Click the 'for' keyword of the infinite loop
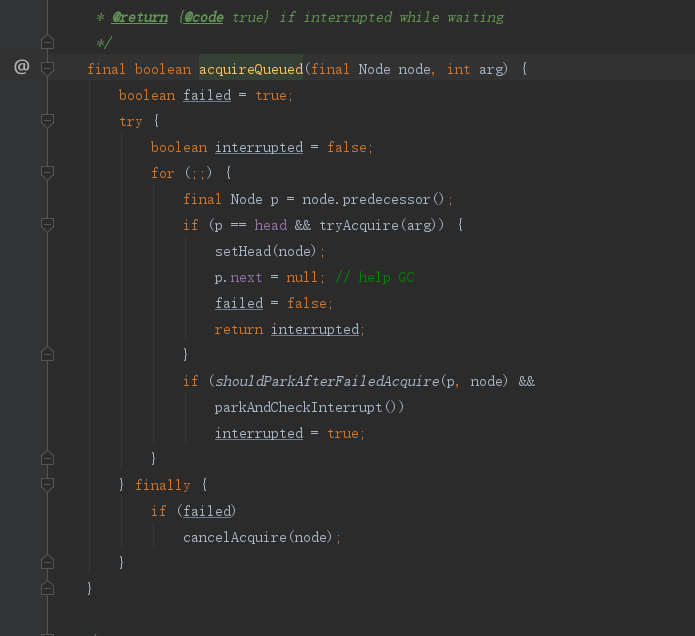Viewport: 695px width, 636px height. (x=163, y=173)
